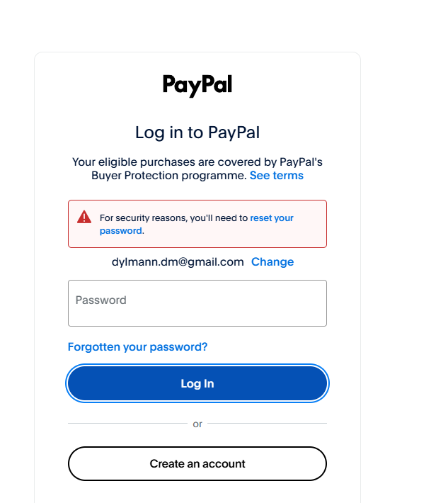Image resolution: width=448 pixels, height=503 pixels.
Task: Click the Create an account button
Action: [197, 463]
